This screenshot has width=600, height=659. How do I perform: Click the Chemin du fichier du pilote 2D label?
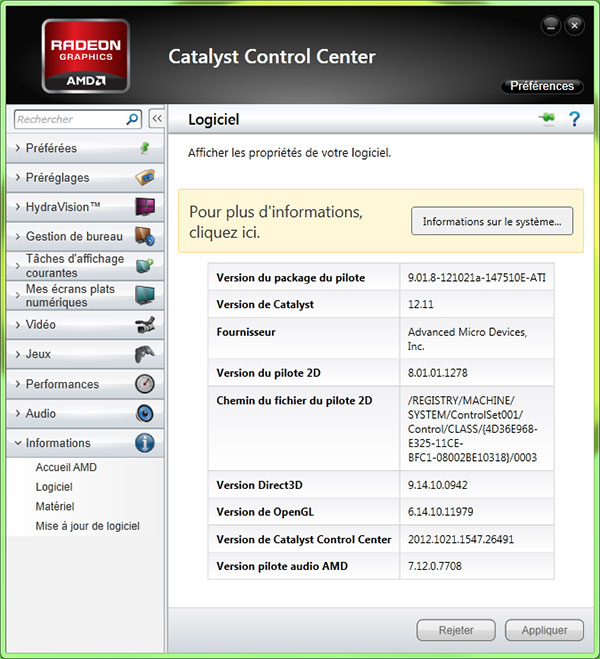pyautogui.click(x=294, y=401)
